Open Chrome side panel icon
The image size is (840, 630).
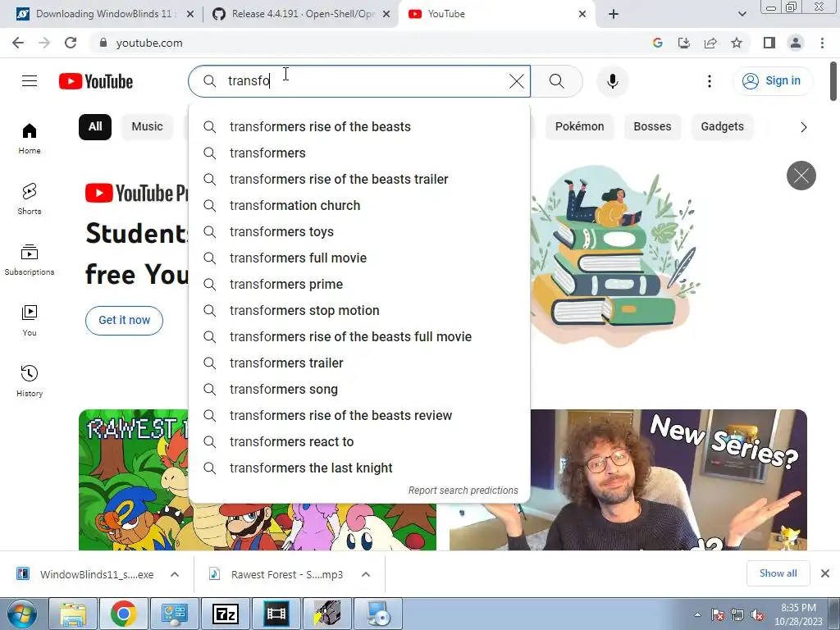point(769,43)
